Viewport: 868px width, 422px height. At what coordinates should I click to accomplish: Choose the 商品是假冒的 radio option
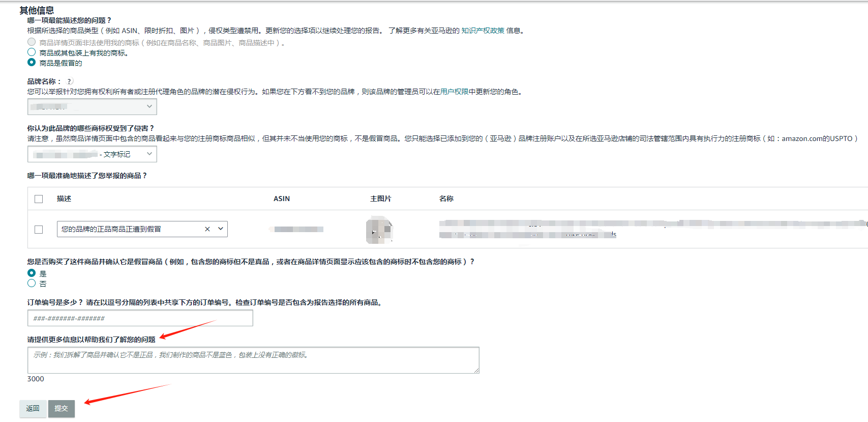click(32, 63)
